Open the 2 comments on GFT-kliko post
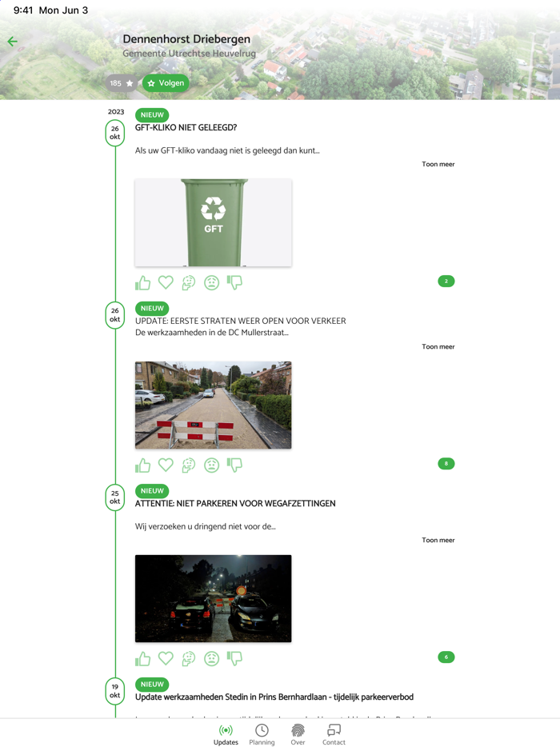This screenshot has height=747, width=560. (x=446, y=281)
